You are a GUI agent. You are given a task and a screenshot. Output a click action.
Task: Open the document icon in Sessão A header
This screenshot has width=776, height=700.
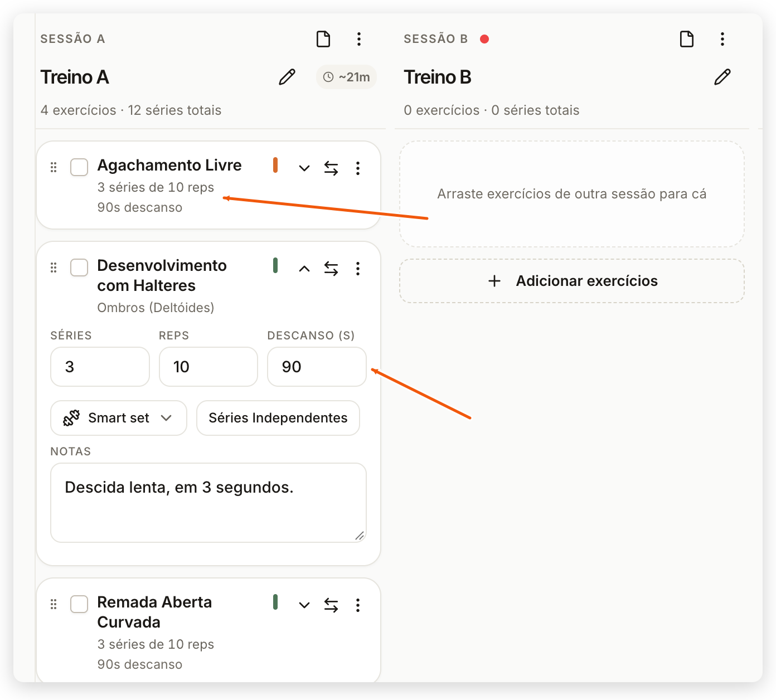[323, 39]
